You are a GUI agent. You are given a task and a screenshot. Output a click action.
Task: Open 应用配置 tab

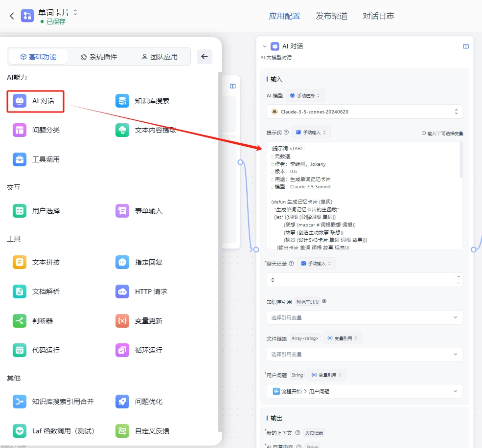coord(285,16)
